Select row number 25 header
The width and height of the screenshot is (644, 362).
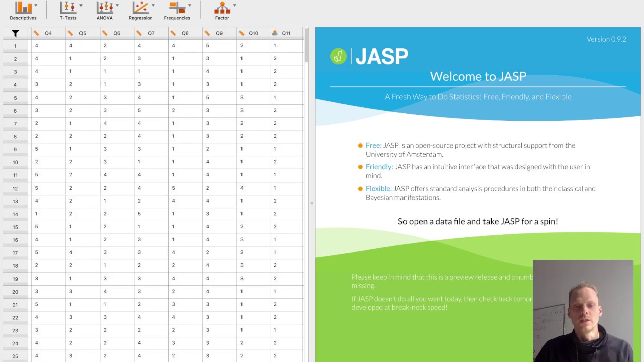click(15, 356)
